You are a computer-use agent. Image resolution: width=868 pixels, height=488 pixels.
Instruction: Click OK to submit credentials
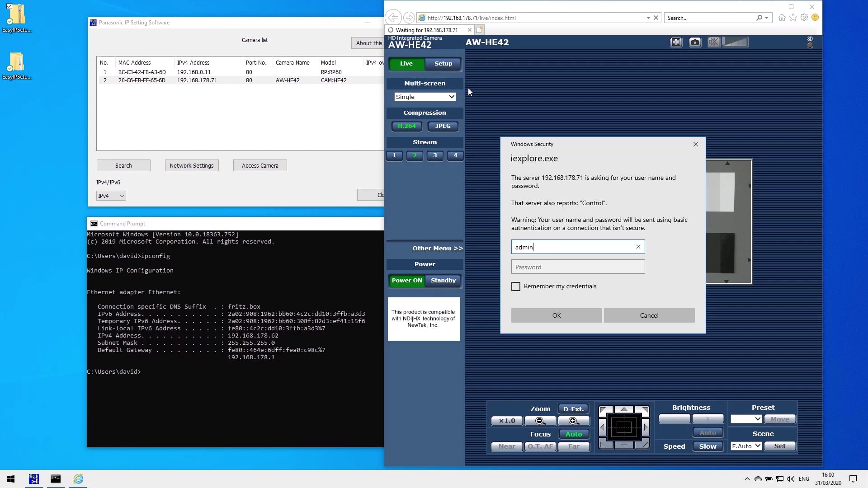556,315
